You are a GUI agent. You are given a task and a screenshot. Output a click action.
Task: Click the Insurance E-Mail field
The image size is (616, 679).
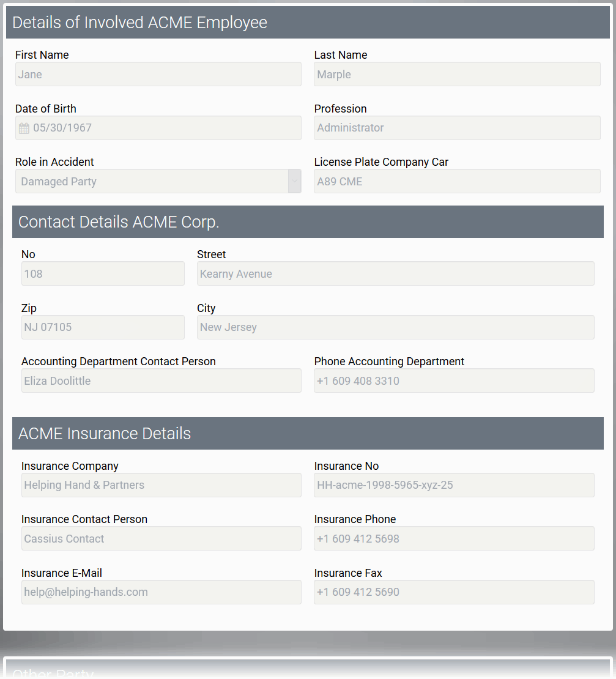pyautogui.click(x=161, y=592)
